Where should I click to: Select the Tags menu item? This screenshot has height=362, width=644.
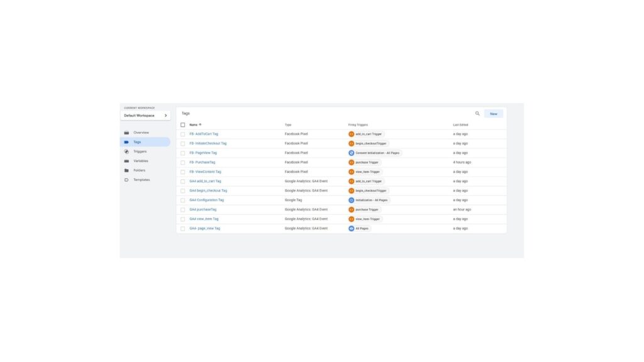145,142
